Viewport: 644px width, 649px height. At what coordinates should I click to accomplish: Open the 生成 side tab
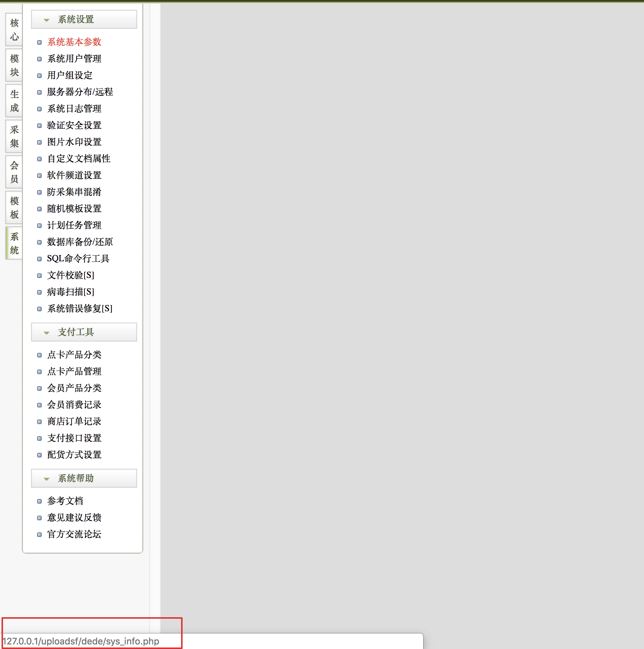[14, 101]
